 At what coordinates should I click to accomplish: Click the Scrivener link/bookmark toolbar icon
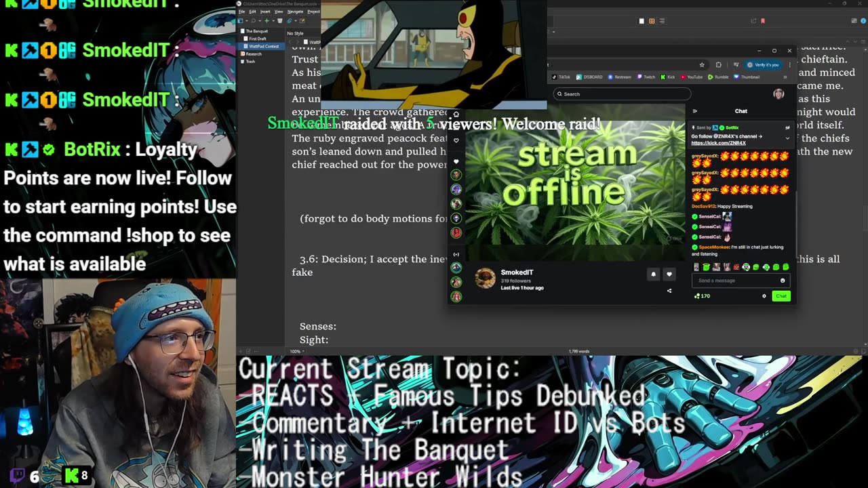click(x=290, y=20)
